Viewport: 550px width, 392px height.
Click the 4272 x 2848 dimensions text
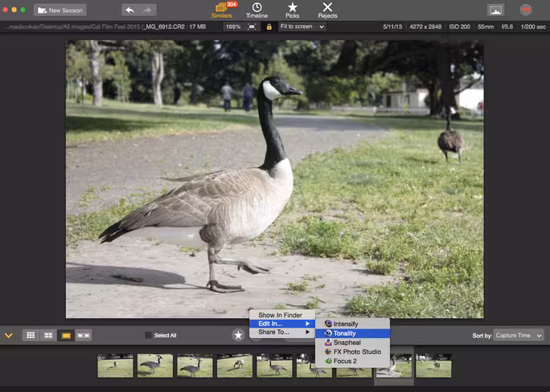click(425, 27)
